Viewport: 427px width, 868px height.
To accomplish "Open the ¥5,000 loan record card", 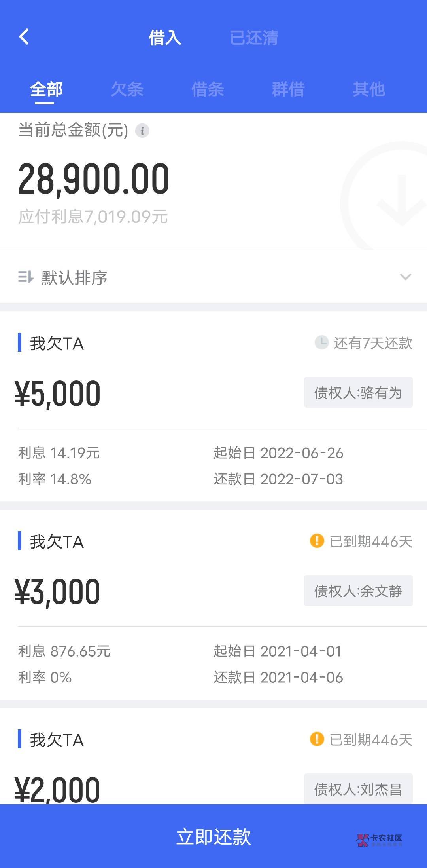I will (x=158, y=408).
